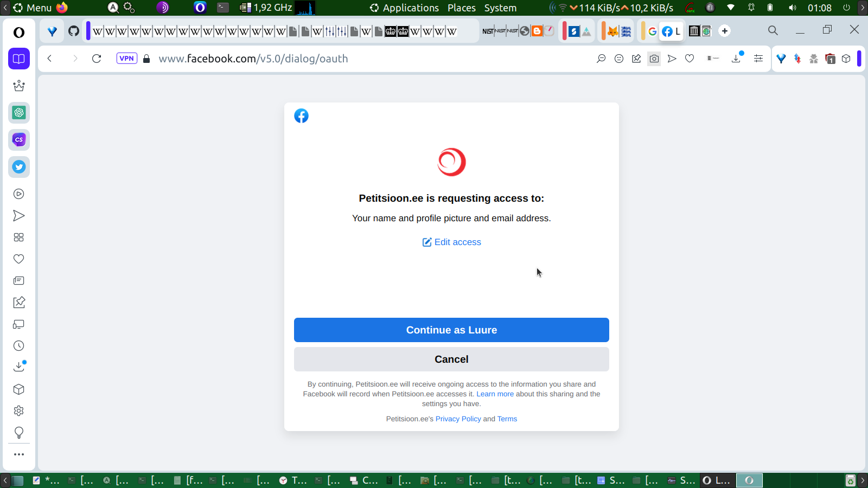Open sidebar setup three-dots menu
This screenshot has height=488, width=868.
tap(19, 454)
